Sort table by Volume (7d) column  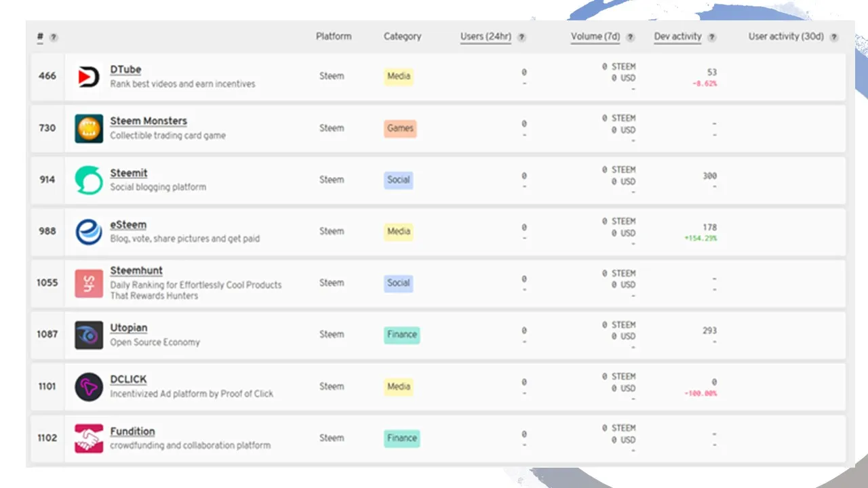(x=595, y=37)
